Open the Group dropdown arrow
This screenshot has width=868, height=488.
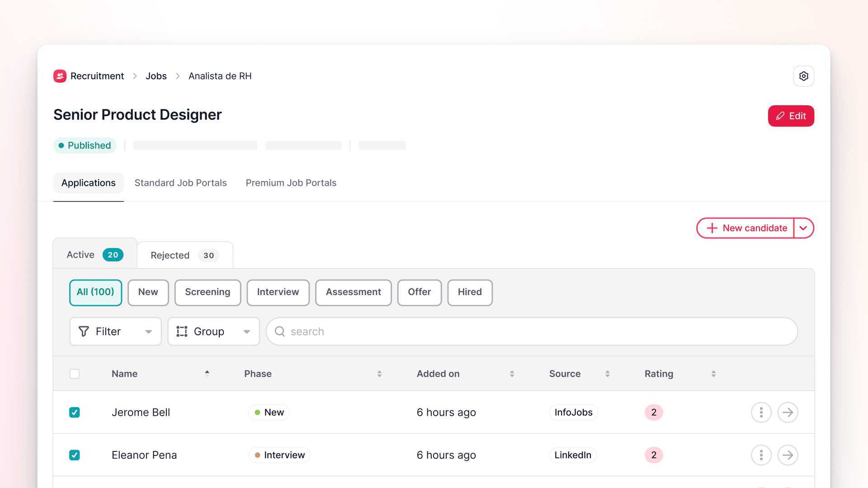(246, 331)
